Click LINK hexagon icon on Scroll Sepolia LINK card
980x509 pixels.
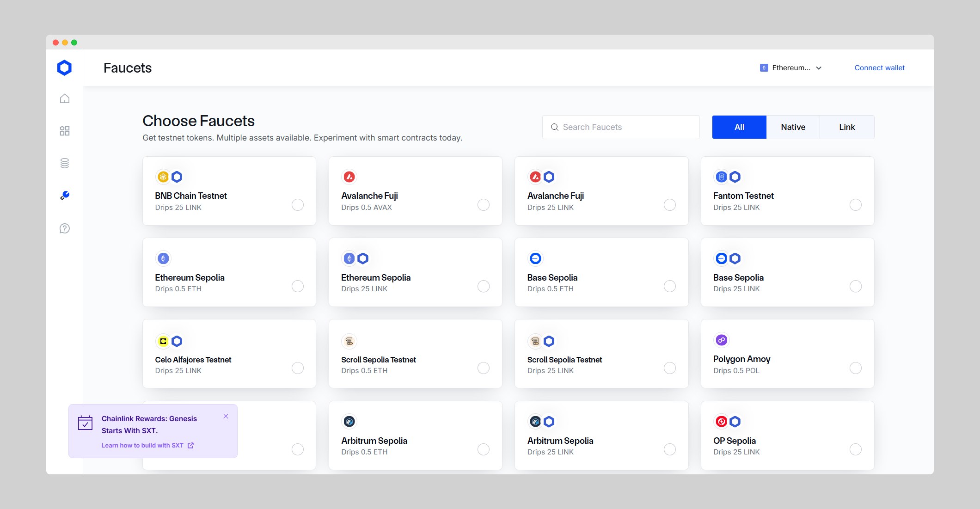549,341
